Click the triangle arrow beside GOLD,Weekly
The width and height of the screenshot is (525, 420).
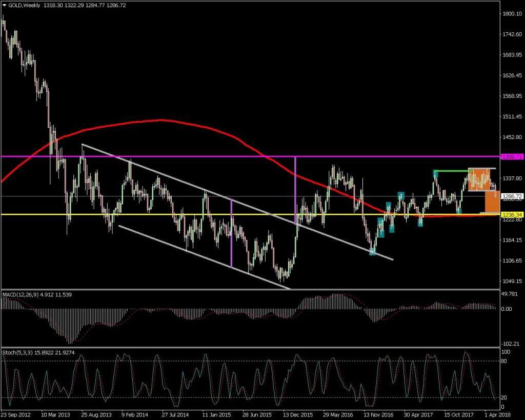[5, 5]
